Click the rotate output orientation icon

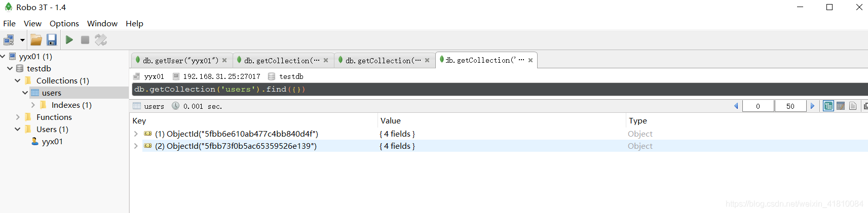point(101,40)
